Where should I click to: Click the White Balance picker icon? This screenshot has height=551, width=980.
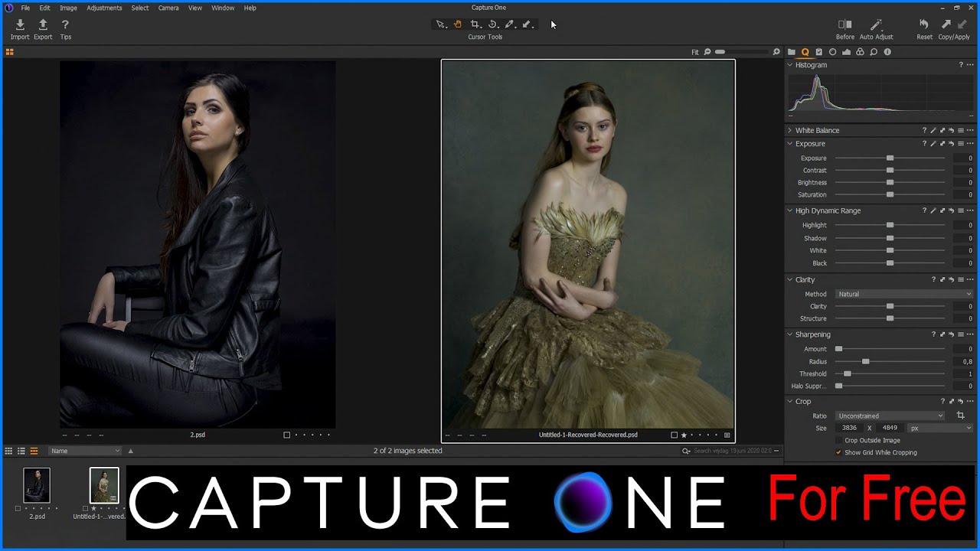click(x=933, y=130)
